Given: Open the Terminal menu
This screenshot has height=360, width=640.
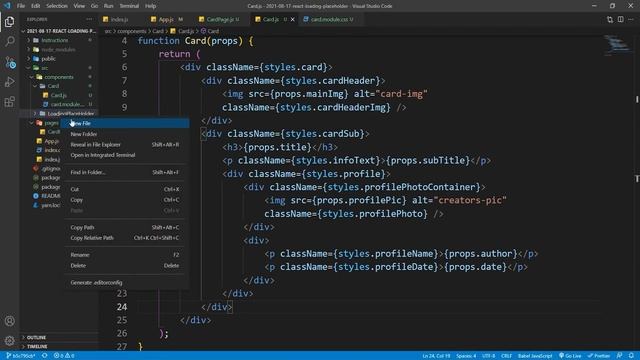Looking at the screenshot, I should click(x=129, y=6).
